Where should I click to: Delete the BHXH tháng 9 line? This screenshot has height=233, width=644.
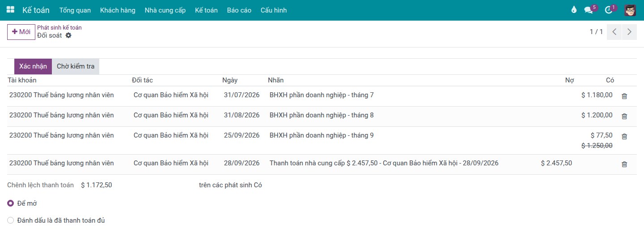[x=624, y=136]
